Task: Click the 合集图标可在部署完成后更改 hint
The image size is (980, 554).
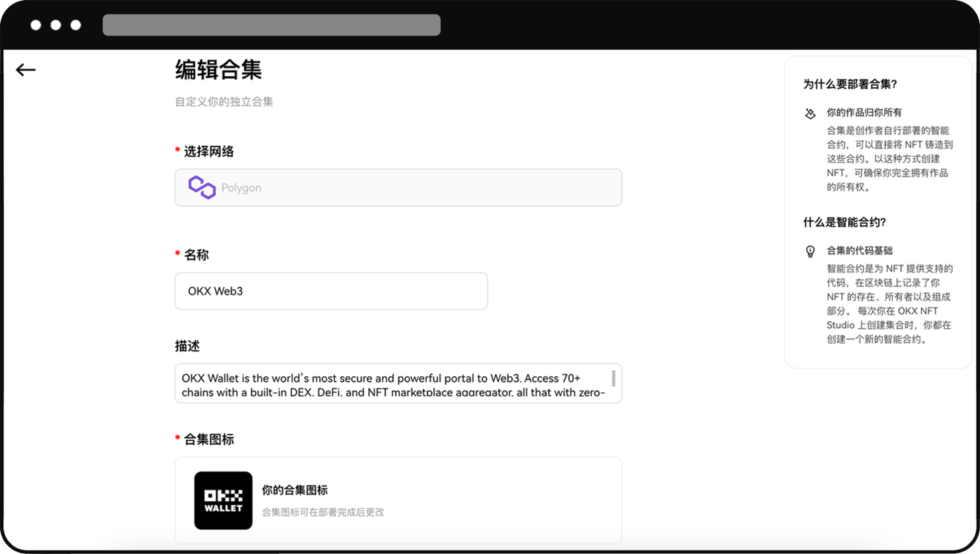Action: click(323, 512)
